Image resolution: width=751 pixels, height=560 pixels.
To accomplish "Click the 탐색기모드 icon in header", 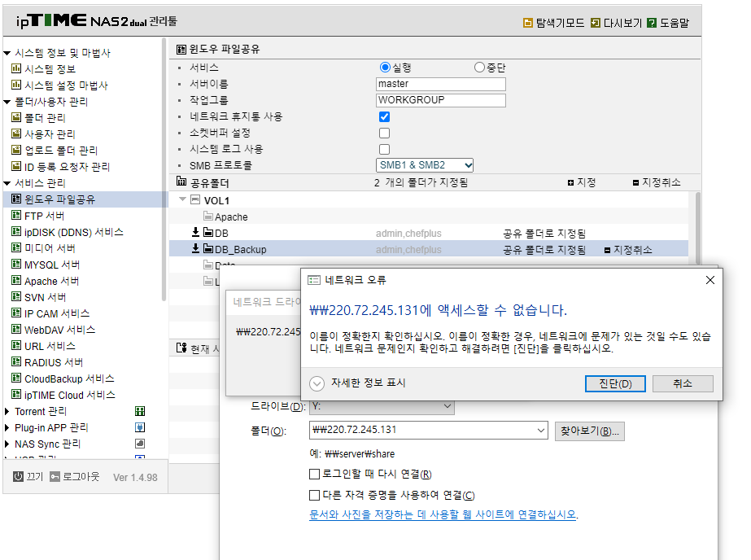I will (527, 23).
